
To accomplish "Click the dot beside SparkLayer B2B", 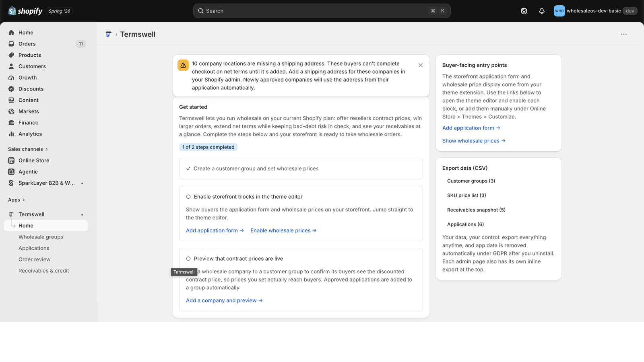I will tap(82, 183).
